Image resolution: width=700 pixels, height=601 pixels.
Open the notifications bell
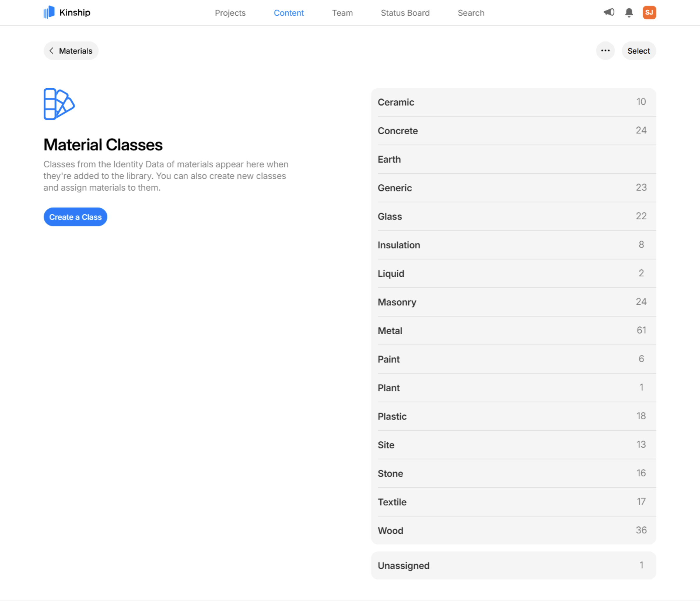pos(629,13)
